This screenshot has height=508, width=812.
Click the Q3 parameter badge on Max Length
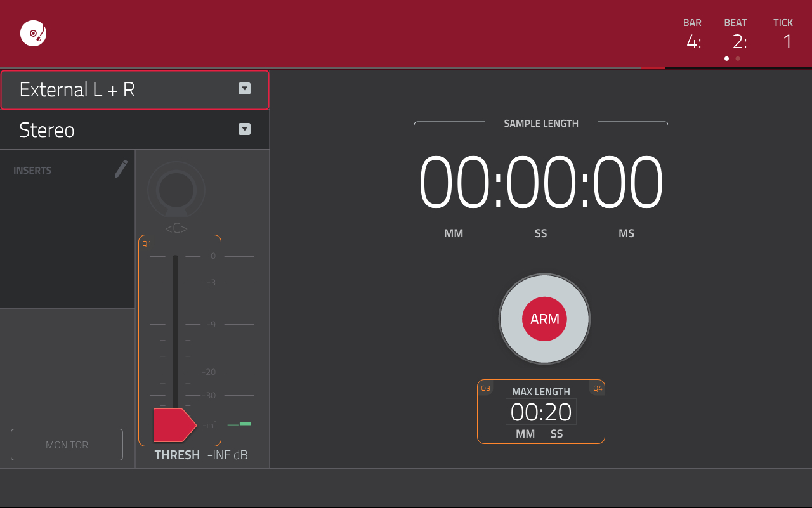486,388
